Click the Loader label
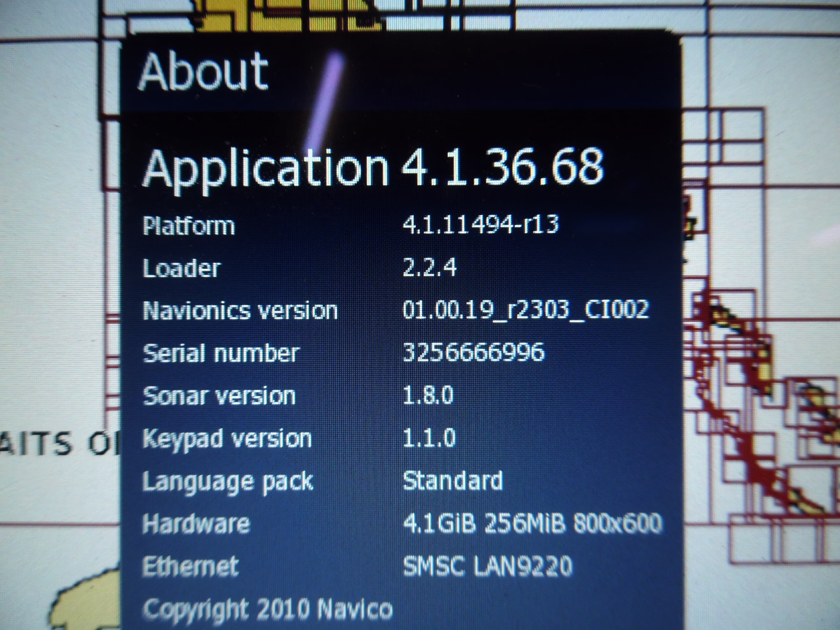Screen dimensions: 840x630 coord(182,268)
